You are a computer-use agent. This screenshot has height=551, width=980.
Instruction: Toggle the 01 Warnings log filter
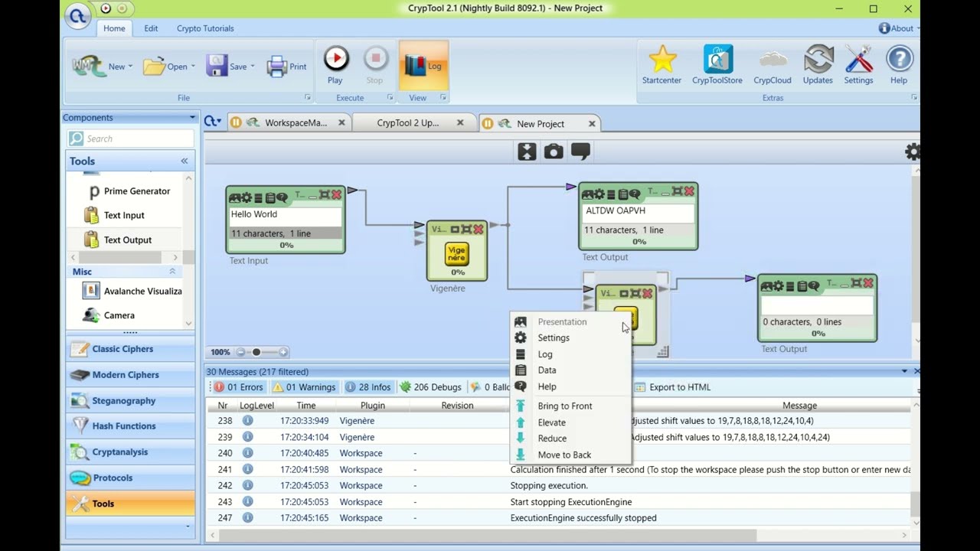click(x=304, y=387)
